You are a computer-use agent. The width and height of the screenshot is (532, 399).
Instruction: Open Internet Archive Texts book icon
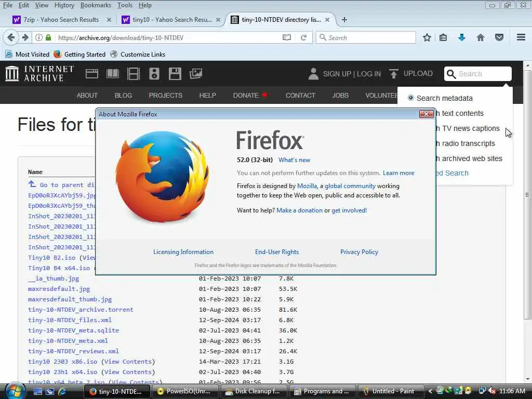113,74
